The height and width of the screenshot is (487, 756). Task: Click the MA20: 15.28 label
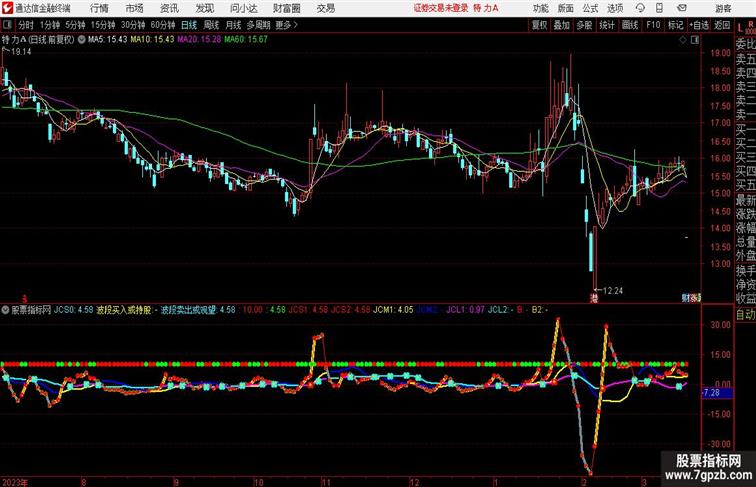199,40
